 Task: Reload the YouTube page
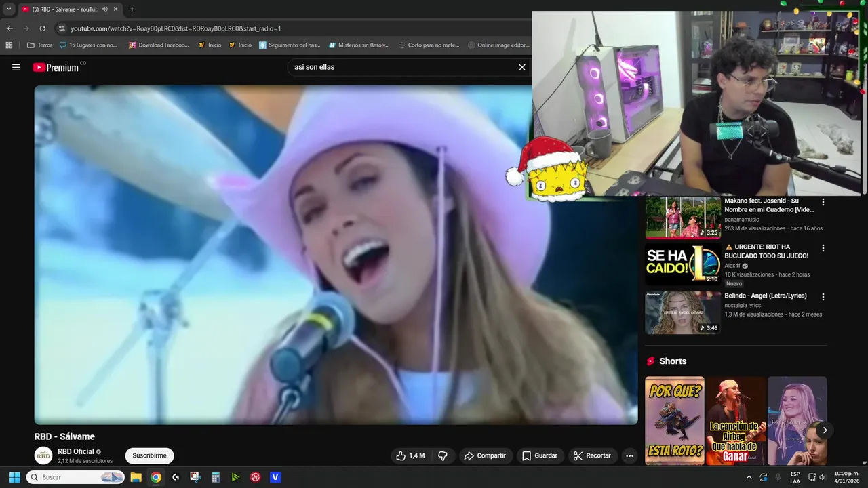pos(42,28)
